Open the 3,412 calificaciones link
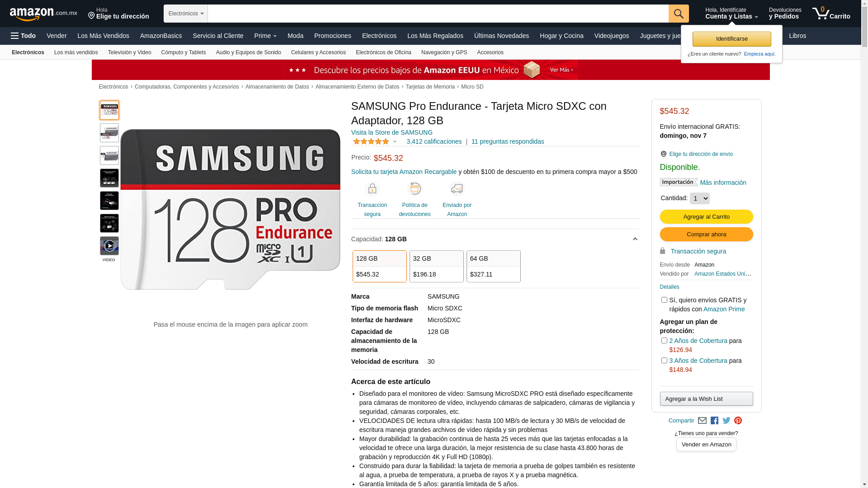Screen dimensions: 868x488 (x=434, y=141)
